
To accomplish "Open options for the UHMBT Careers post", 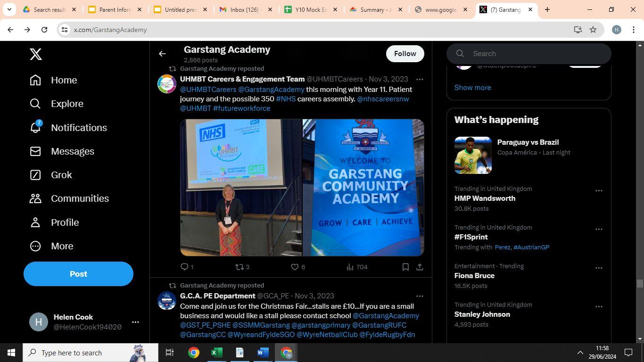I will pyautogui.click(x=420, y=79).
